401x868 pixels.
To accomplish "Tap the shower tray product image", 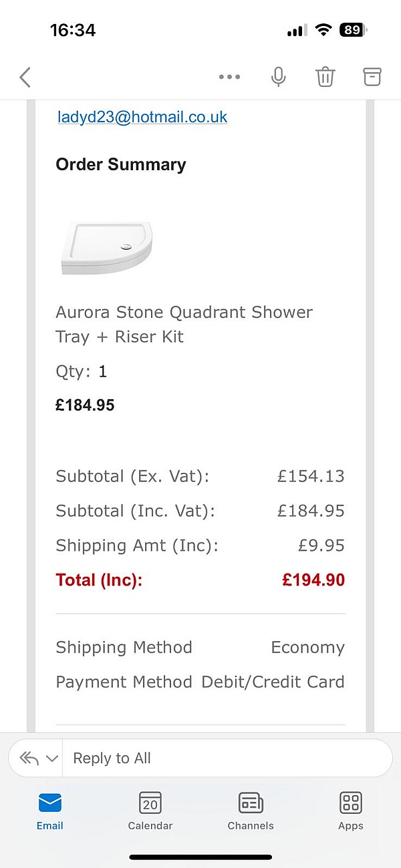I will pos(107,248).
